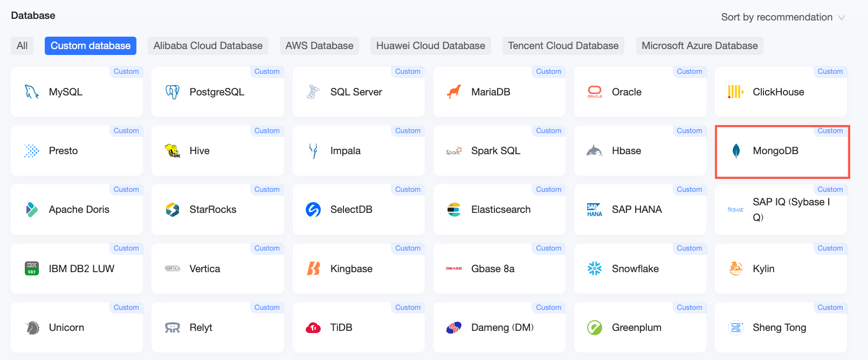868x360 pixels.
Task: Choose the MySQL label text
Action: (66, 92)
